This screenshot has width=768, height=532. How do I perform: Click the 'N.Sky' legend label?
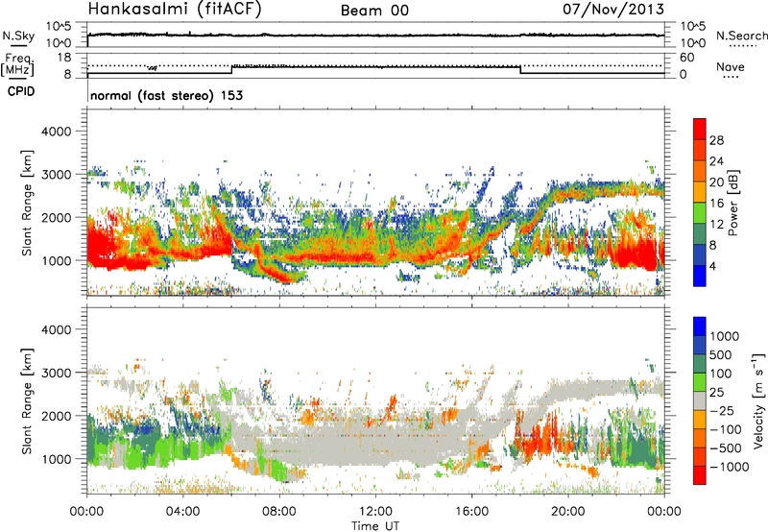pyautogui.click(x=18, y=36)
